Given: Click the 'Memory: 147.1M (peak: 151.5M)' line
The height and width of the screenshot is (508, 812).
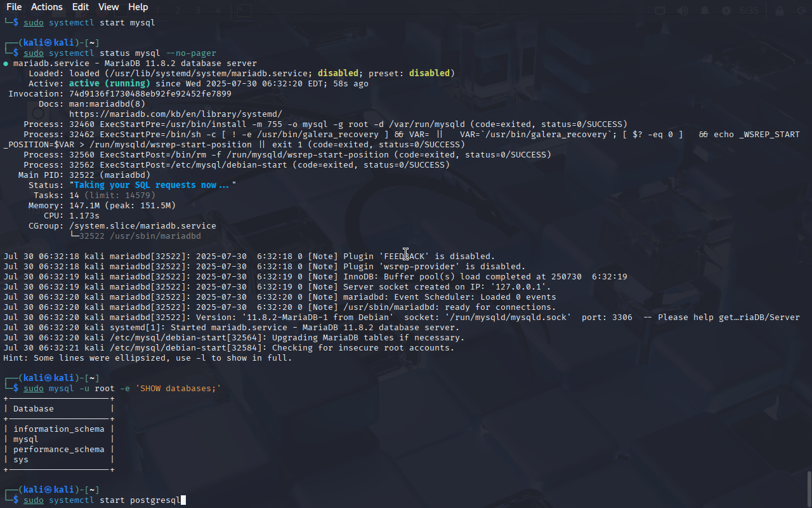Looking at the screenshot, I should (102, 206).
